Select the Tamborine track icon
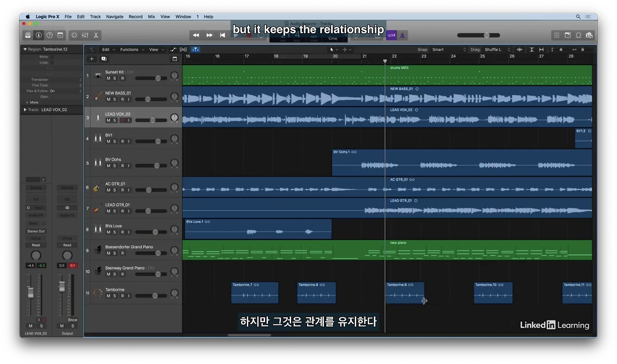The image size is (617, 364). (x=98, y=293)
